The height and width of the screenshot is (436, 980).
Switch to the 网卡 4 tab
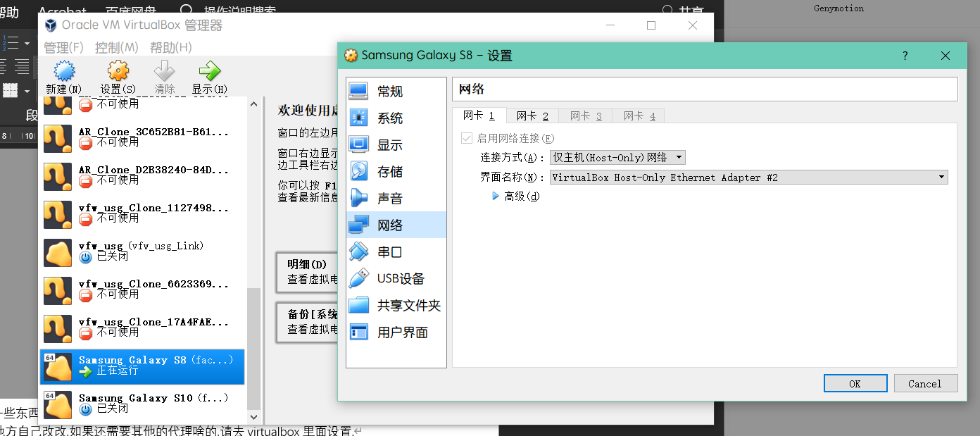[x=639, y=116]
